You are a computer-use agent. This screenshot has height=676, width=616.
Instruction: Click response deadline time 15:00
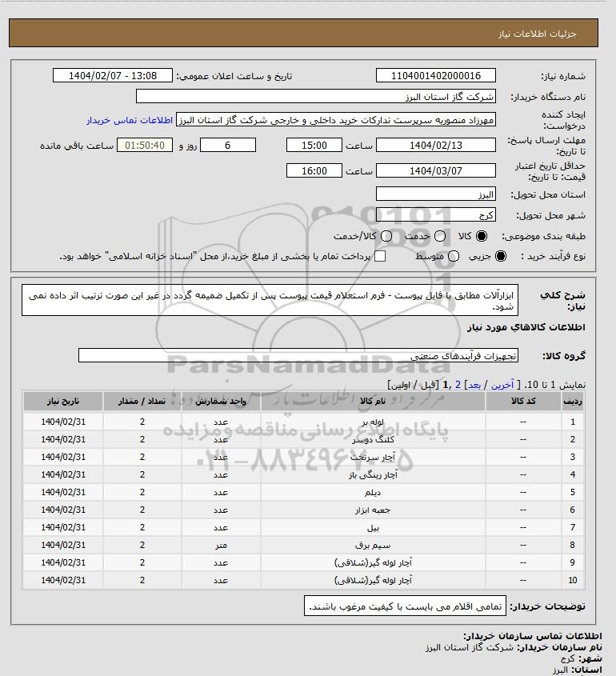pyautogui.click(x=314, y=146)
